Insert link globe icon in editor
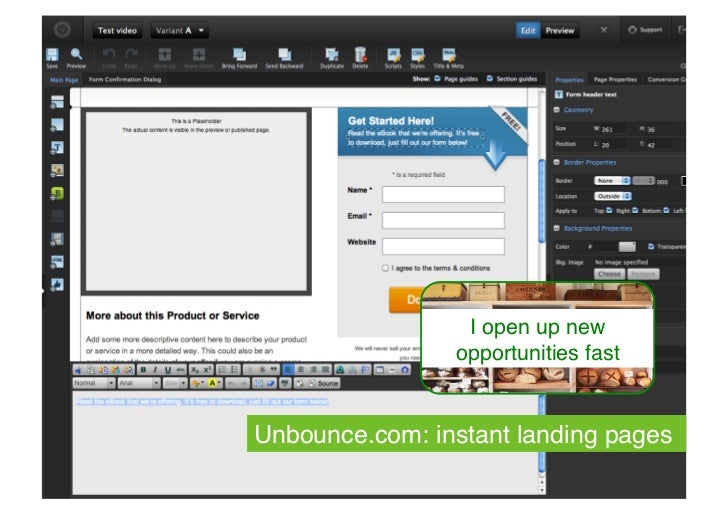The image size is (728, 515). pos(340,370)
